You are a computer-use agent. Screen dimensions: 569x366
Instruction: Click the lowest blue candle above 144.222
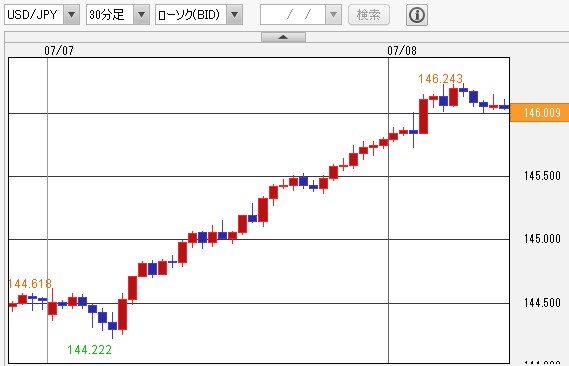[x=112, y=326]
